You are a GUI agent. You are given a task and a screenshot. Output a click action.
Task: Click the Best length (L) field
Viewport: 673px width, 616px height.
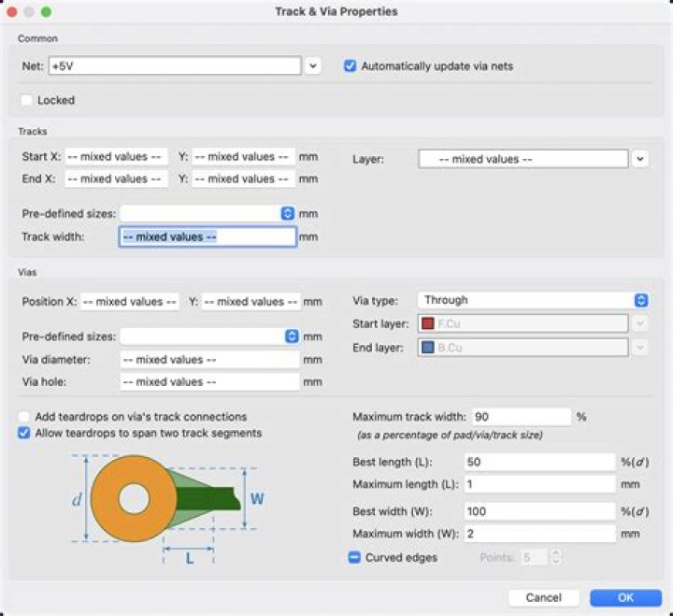click(x=540, y=463)
